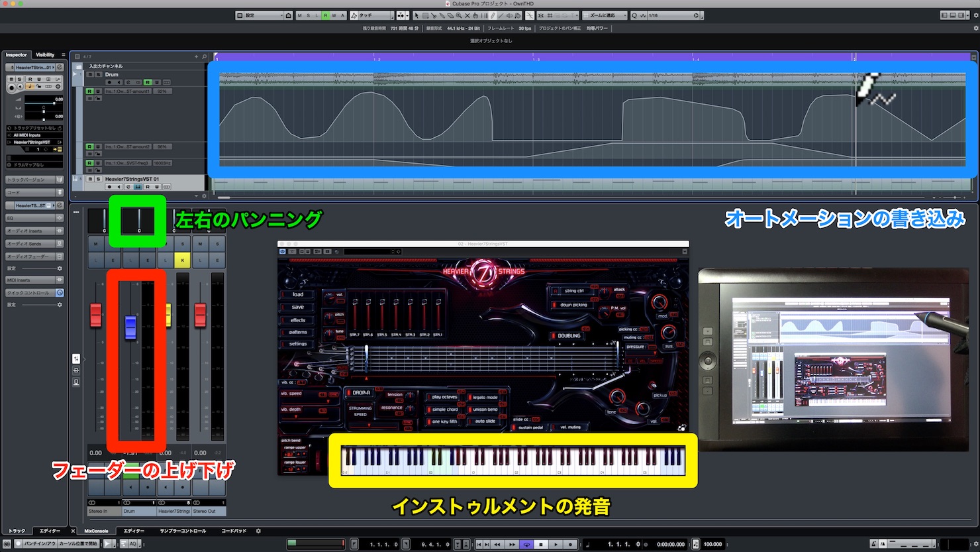Click DROP-A tuning button in plugin
Screen dimensions: 980x552
click(x=360, y=392)
